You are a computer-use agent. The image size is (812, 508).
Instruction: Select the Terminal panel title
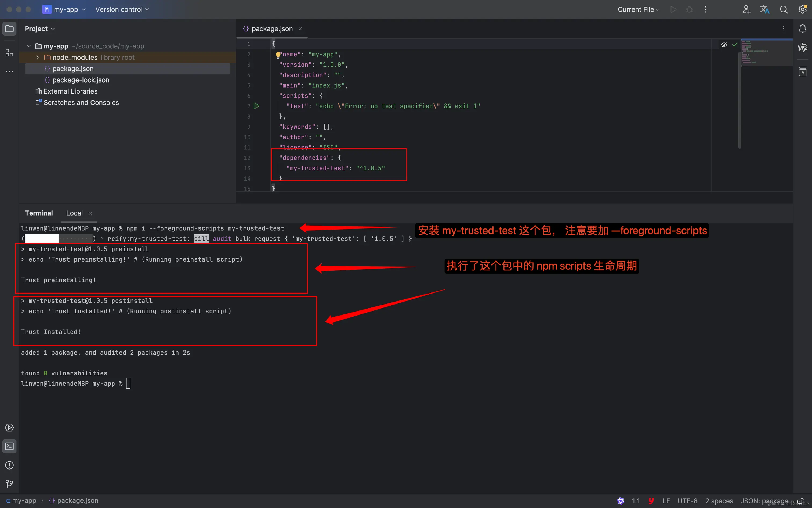(39, 213)
